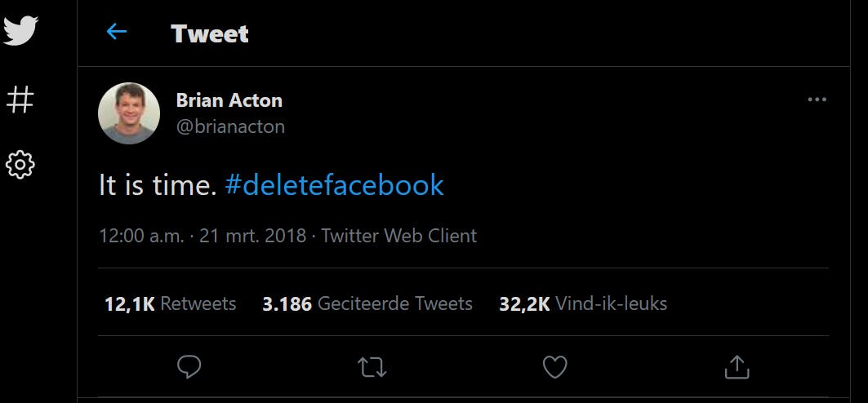This screenshot has height=403, width=868.
Task: Retweet using the retweet arrows icon
Action: [372, 367]
